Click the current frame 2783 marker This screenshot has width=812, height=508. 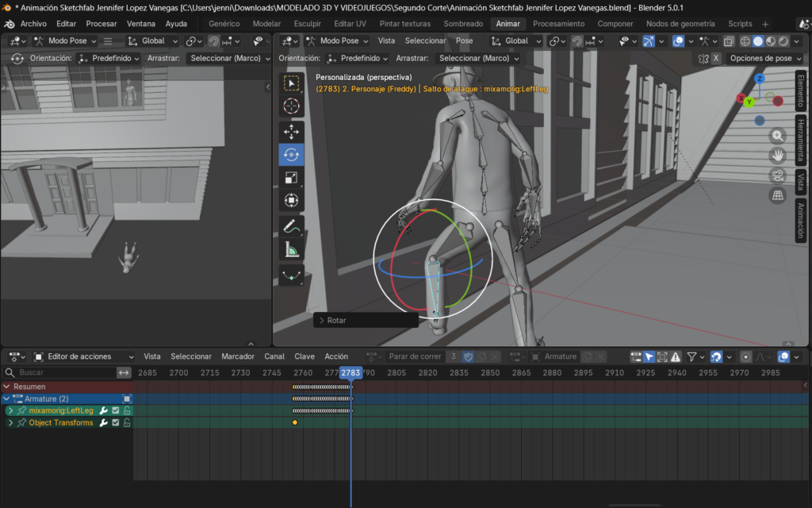tap(350, 373)
